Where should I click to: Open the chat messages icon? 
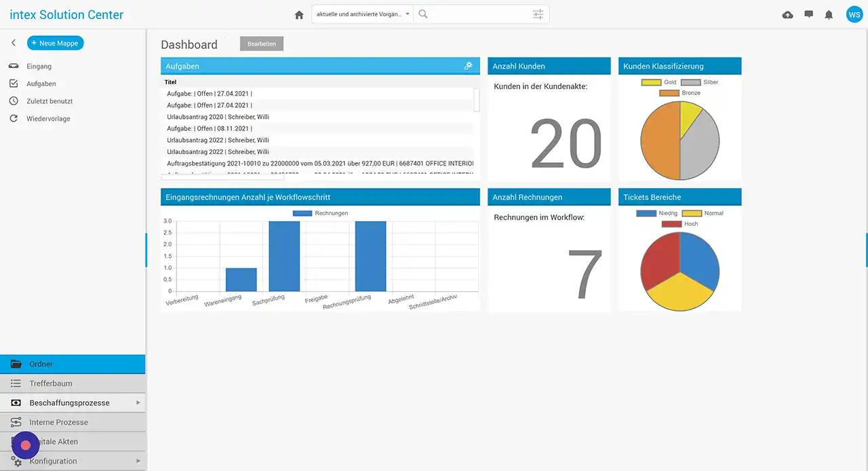[808, 14]
